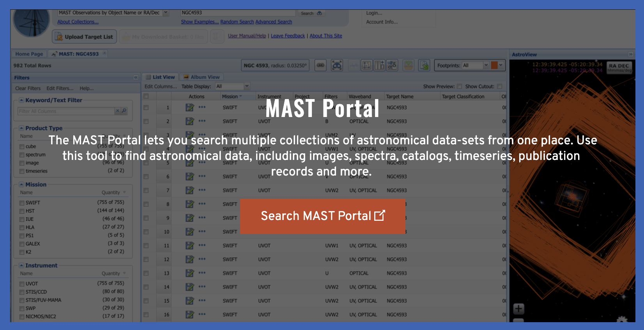Check the timeseries product type filter

coord(22,171)
